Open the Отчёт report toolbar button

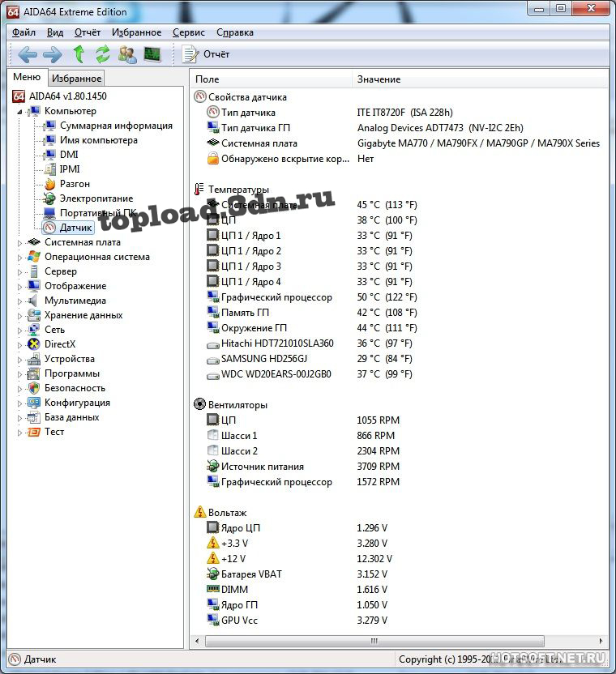pos(207,54)
